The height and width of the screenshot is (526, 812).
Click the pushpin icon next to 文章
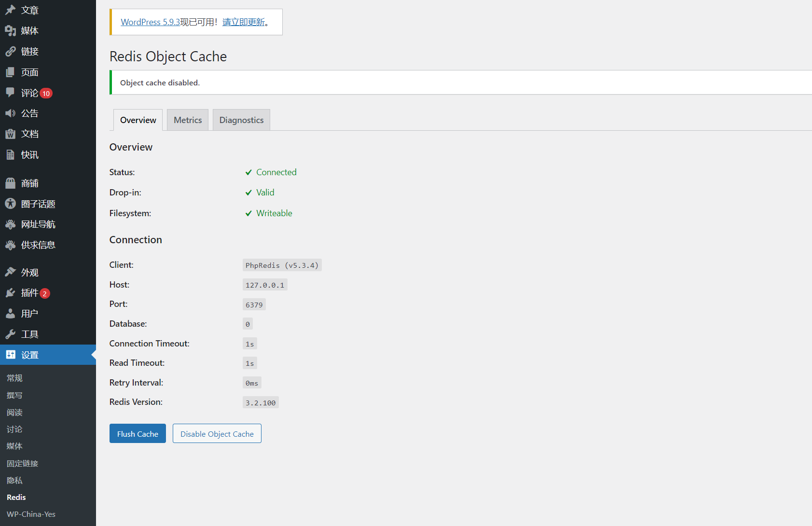10,10
